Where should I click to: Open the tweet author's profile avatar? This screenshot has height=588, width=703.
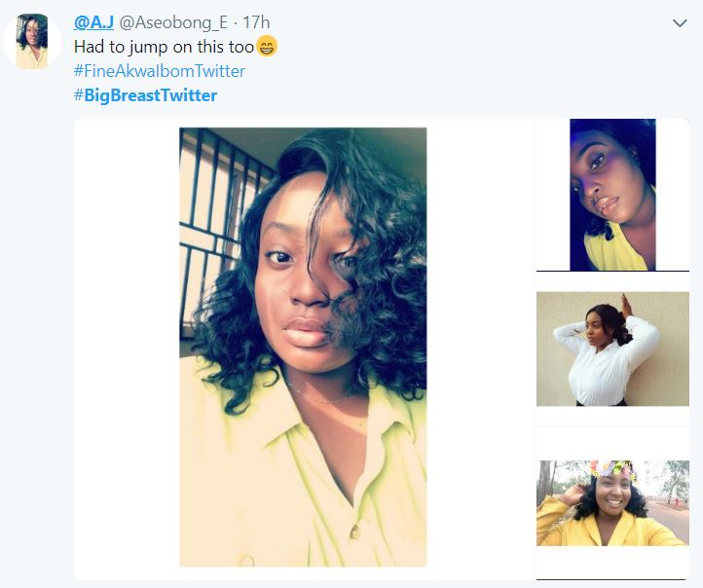pyautogui.click(x=32, y=42)
